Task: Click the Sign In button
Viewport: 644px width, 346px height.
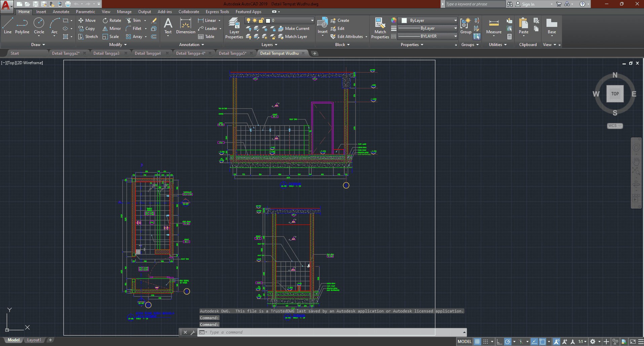Action: 528,4
